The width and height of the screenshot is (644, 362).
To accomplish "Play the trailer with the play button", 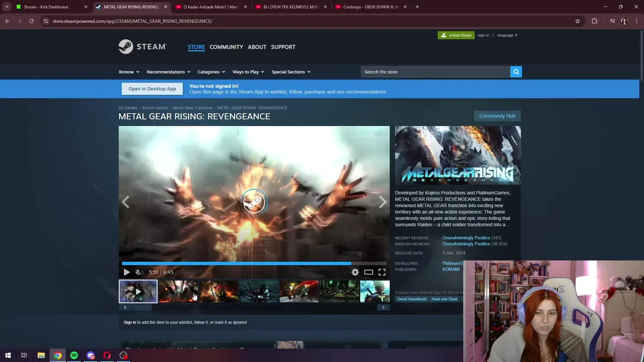I will (x=126, y=272).
